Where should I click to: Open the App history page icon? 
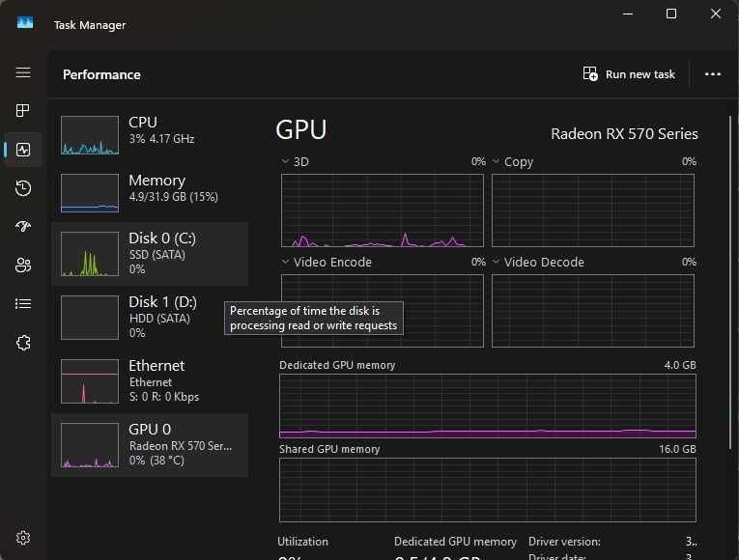(x=22, y=188)
